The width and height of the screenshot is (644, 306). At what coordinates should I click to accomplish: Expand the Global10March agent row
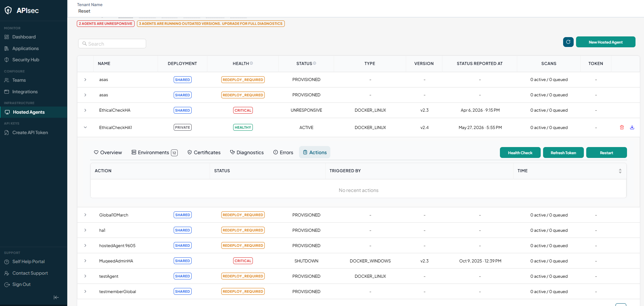[85, 215]
